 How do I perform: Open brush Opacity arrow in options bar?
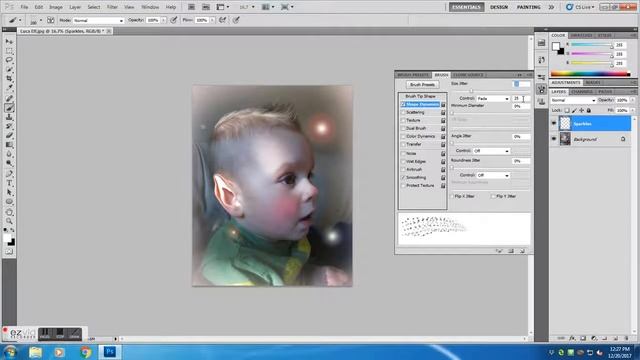click(x=164, y=20)
